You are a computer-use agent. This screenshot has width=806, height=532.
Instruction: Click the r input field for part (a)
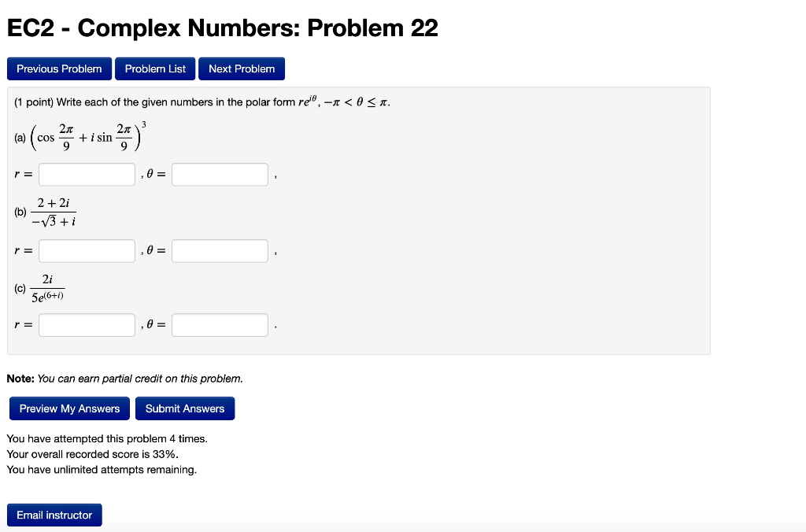coord(87,174)
